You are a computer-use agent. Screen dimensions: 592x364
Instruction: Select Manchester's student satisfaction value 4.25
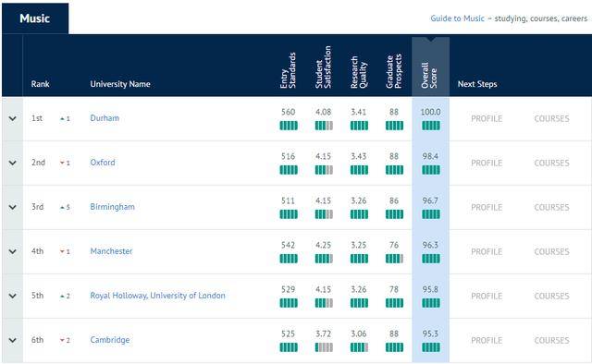(x=323, y=245)
